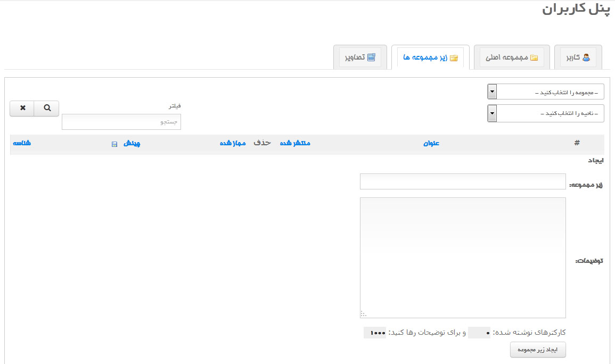Open the کاربر (User) tab

pyautogui.click(x=578, y=57)
